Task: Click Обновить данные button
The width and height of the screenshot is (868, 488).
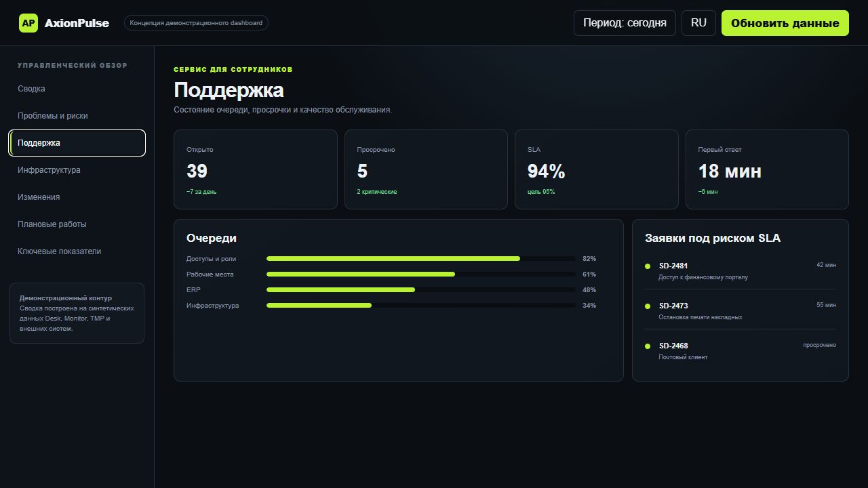Action: pyautogui.click(x=785, y=23)
